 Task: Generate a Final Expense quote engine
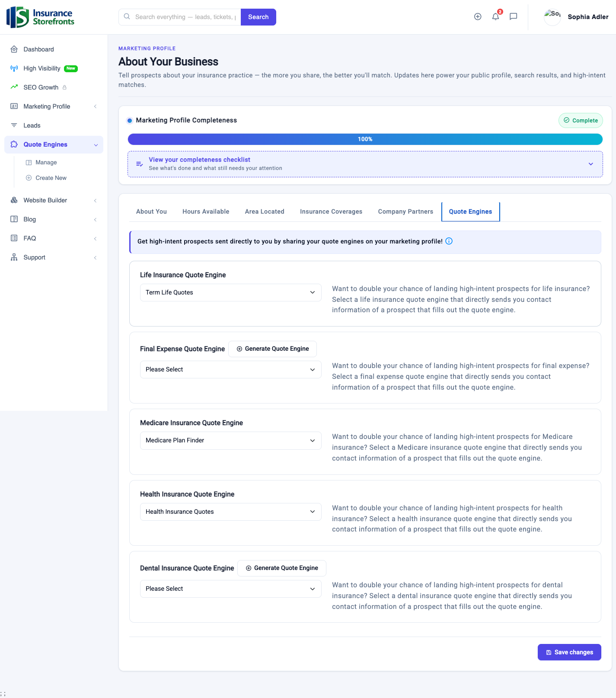(272, 349)
